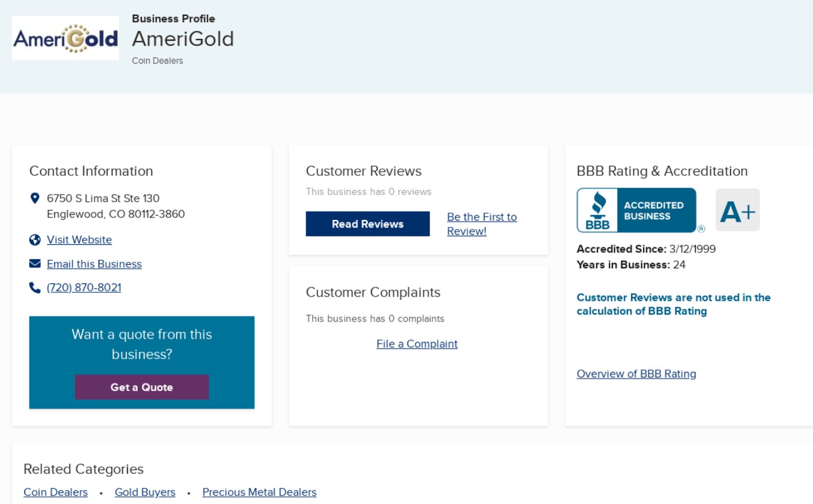Click the Contact Information heading
The height and width of the screenshot is (504, 813).
tap(91, 171)
